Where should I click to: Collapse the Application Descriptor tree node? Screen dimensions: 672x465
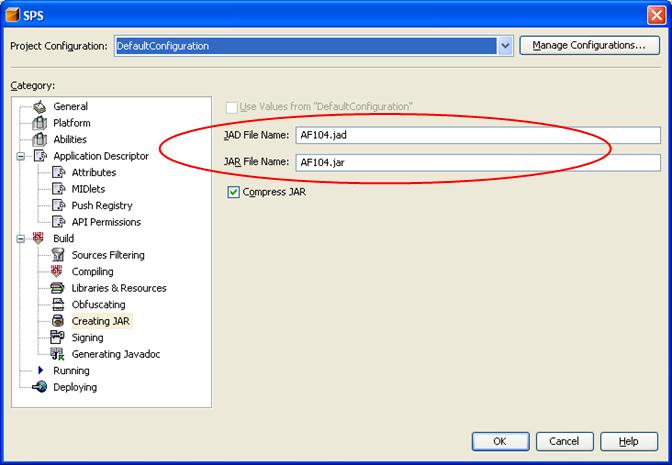coord(21,156)
